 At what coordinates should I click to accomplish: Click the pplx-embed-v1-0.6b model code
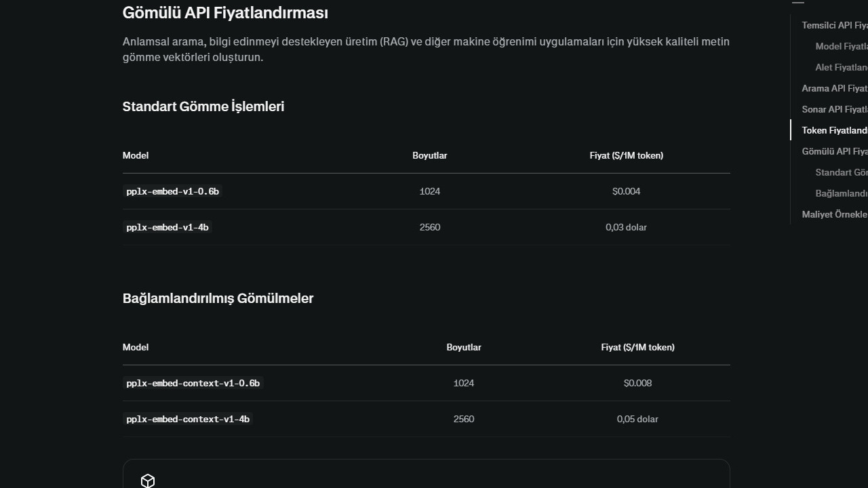[173, 191]
